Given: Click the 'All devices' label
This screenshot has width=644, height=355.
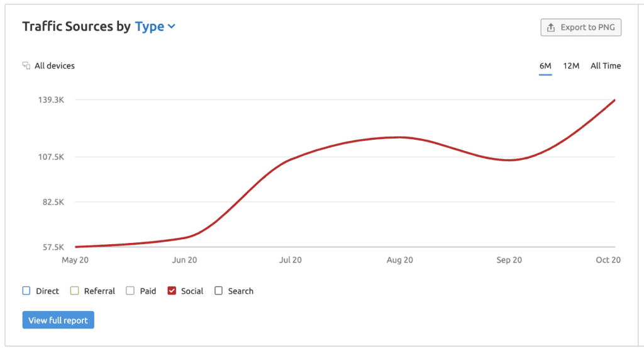Looking at the screenshot, I should [x=55, y=65].
